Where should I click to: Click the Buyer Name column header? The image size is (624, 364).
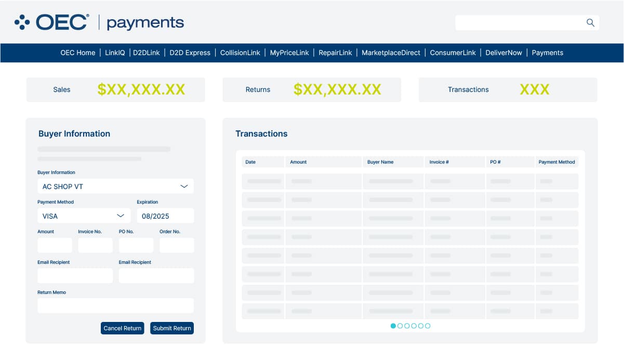coord(393,162)
